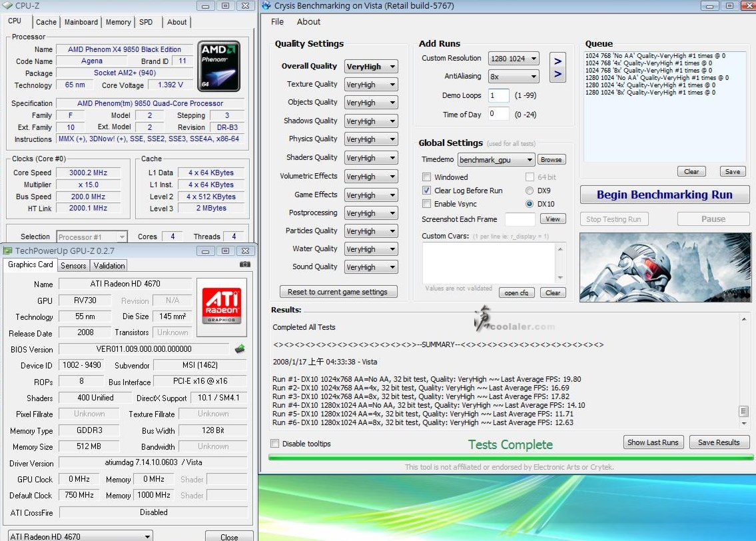Click Stop Testing Run button

(x=613, y=219)
